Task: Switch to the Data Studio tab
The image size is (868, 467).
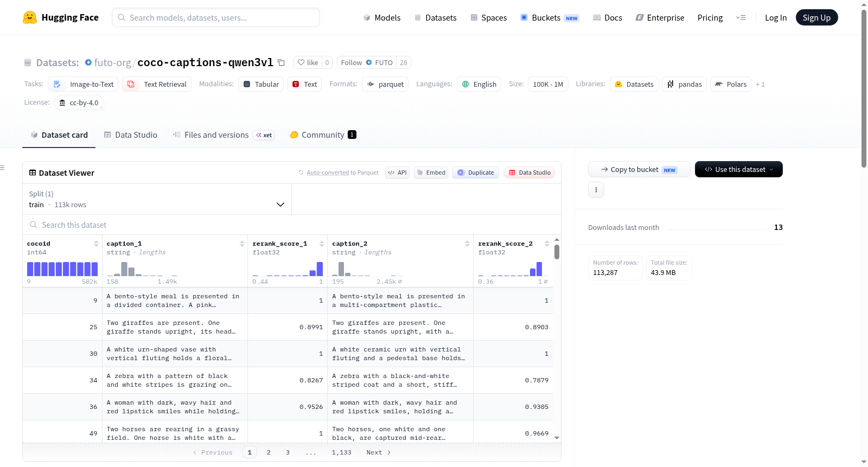Action: point(131,135)
